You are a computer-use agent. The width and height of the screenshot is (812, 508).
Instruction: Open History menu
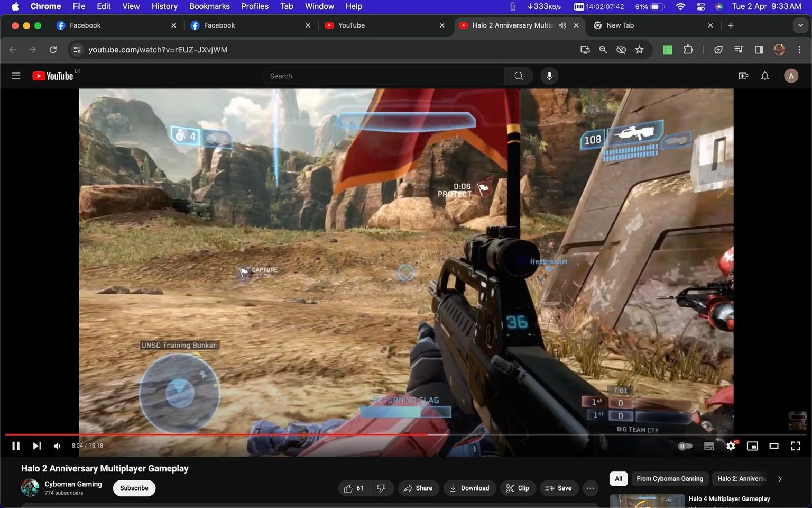pyautogui.click(x=164, y=6)
